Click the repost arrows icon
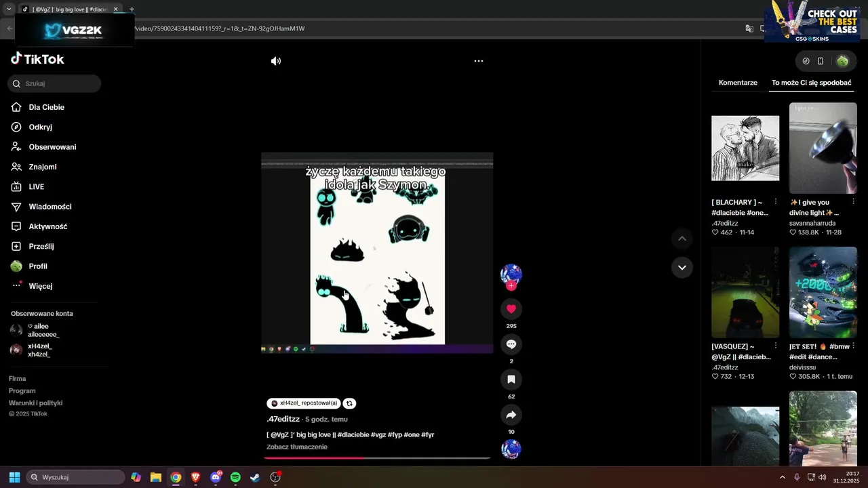This screenshot has height=488, width=868. [x=349, y=403]
